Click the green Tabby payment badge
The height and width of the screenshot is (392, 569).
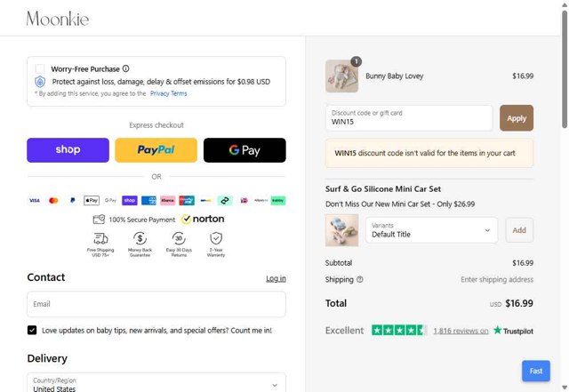click(x=278, y=200)
